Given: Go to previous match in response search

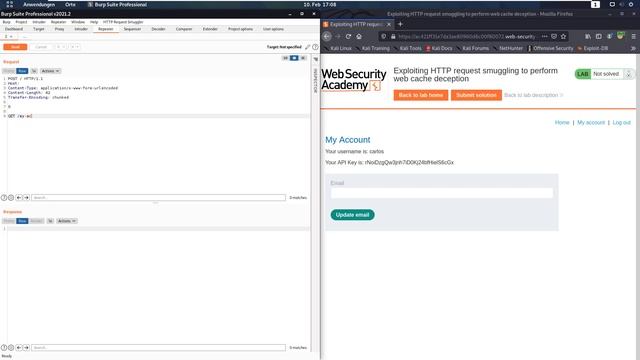Looking at the screenshot, I should pos(19,348).
